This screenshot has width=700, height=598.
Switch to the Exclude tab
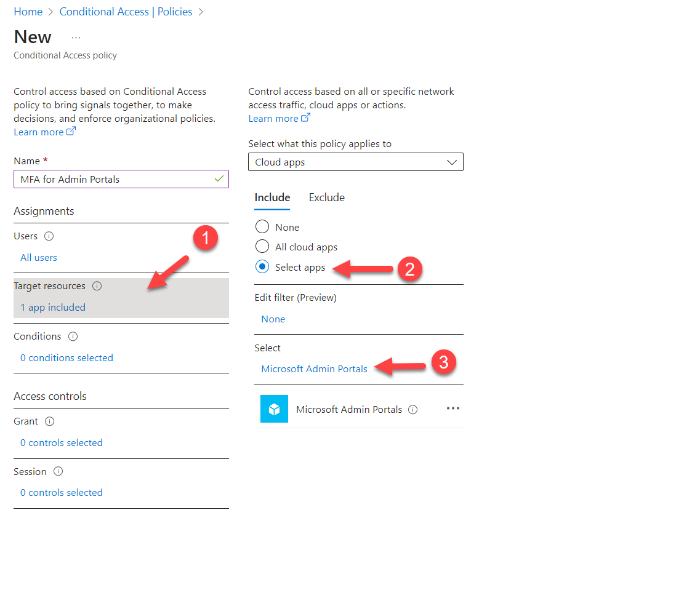point(326,197)
